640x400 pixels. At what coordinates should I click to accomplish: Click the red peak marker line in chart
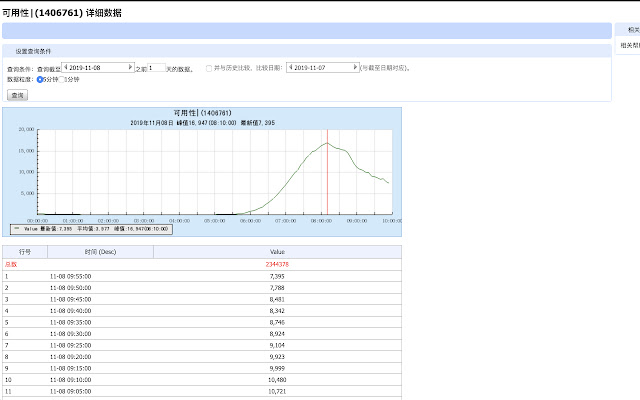point(327,172)
